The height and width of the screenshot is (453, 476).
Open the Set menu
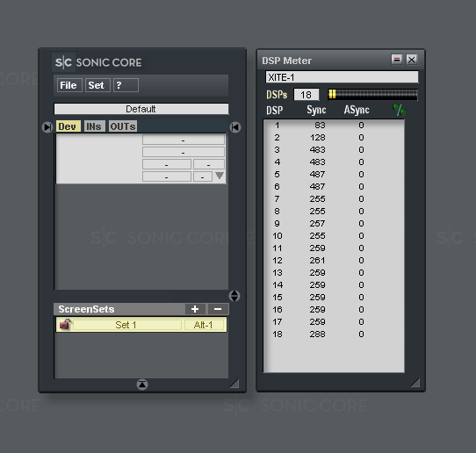click(97, 85)
